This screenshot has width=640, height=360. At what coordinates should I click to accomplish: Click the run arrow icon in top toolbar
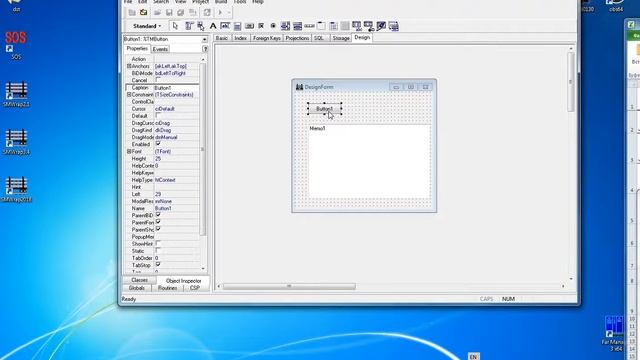(x=220, y=13)
